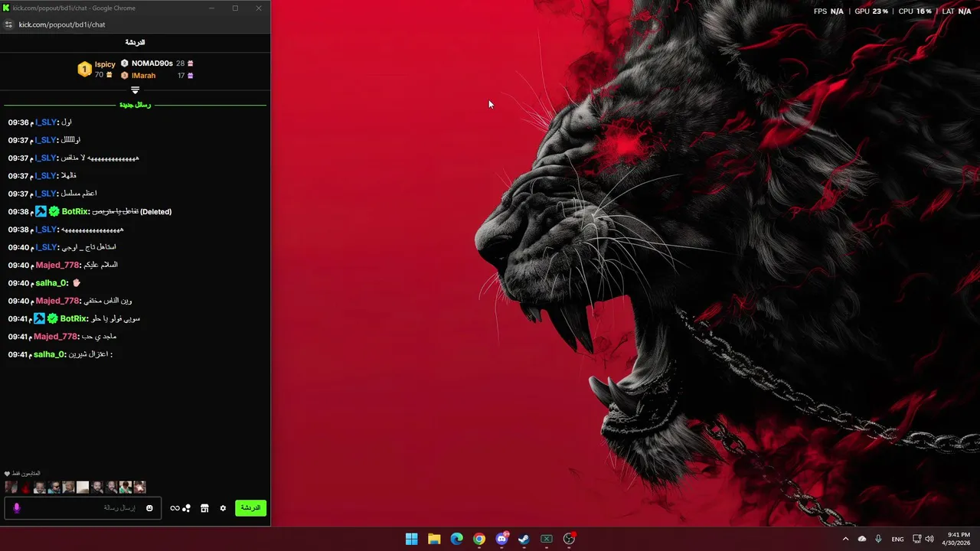
Task: Click the gift icon next to 70
Action: coord(109,75)
